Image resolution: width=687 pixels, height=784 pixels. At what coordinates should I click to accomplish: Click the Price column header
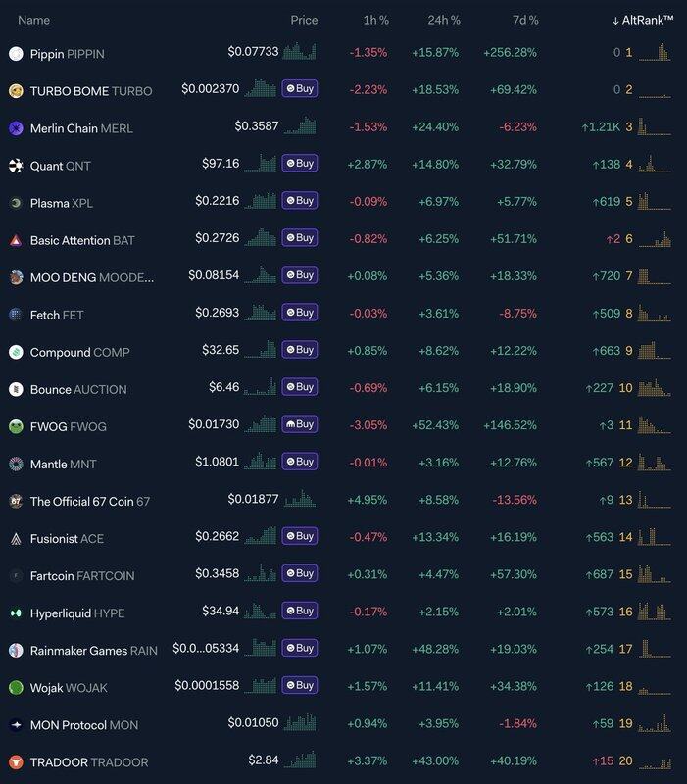click(304, 20)
